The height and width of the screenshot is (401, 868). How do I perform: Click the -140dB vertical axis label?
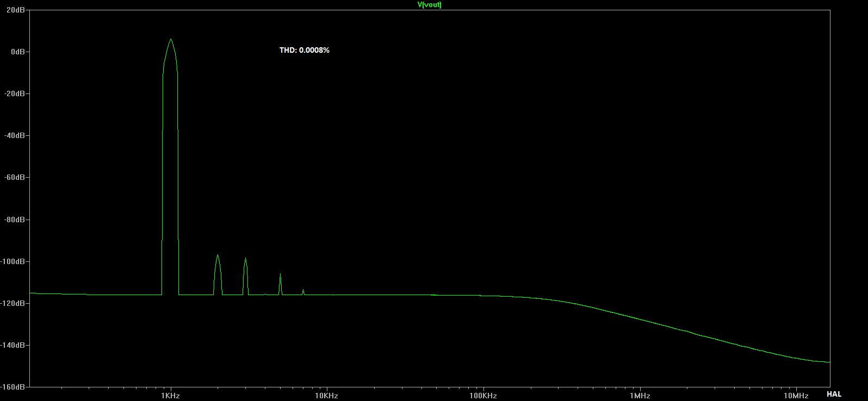coord(13,345)
